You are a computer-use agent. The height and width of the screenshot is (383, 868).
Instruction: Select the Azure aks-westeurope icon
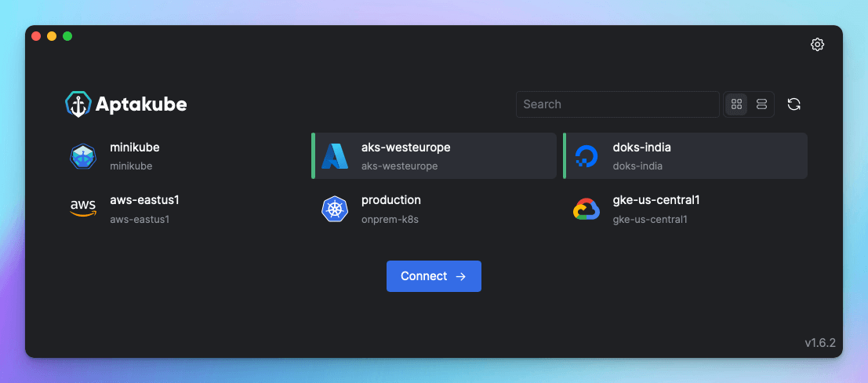point(335,156)
